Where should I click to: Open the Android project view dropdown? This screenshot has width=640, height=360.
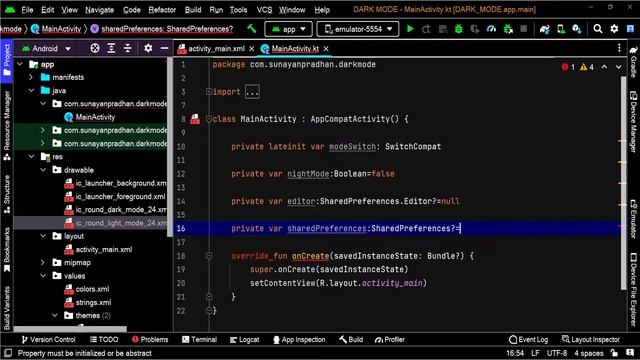[46, 49]
